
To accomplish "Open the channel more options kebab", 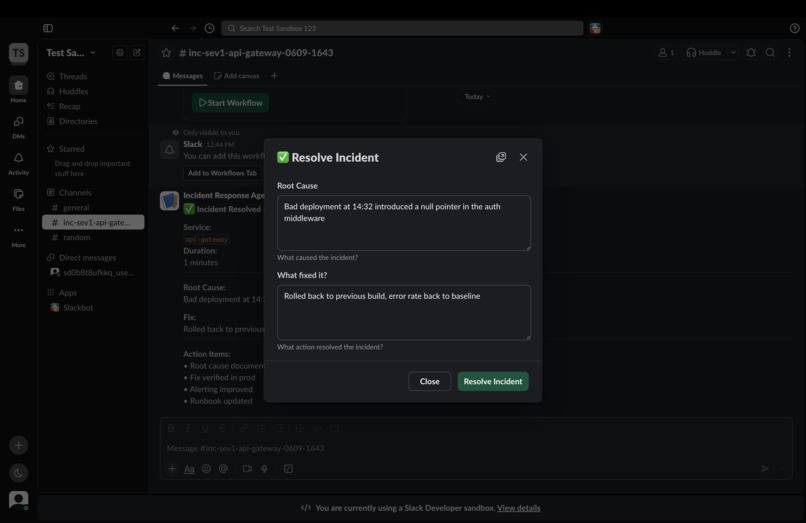I will point(789,52).
